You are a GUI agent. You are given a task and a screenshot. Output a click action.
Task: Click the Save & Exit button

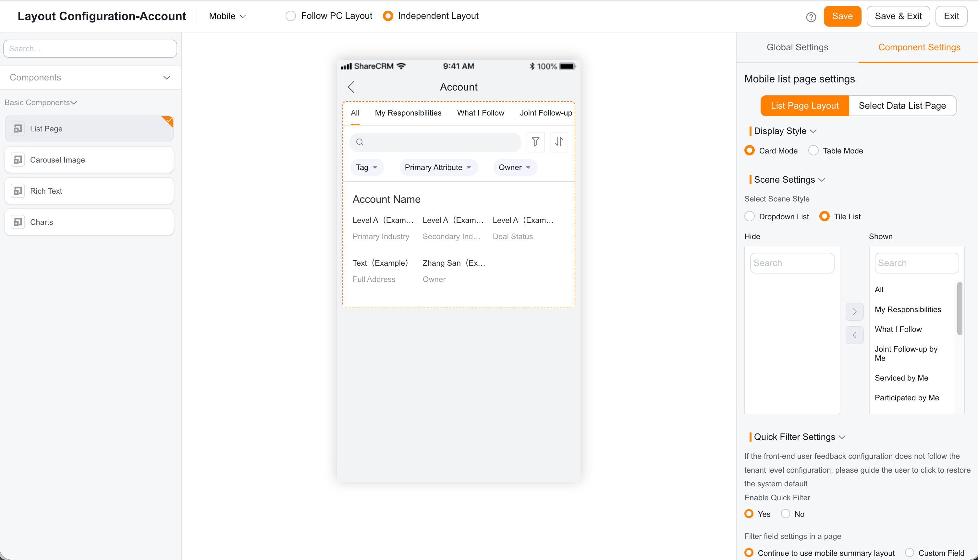[898, 16]
